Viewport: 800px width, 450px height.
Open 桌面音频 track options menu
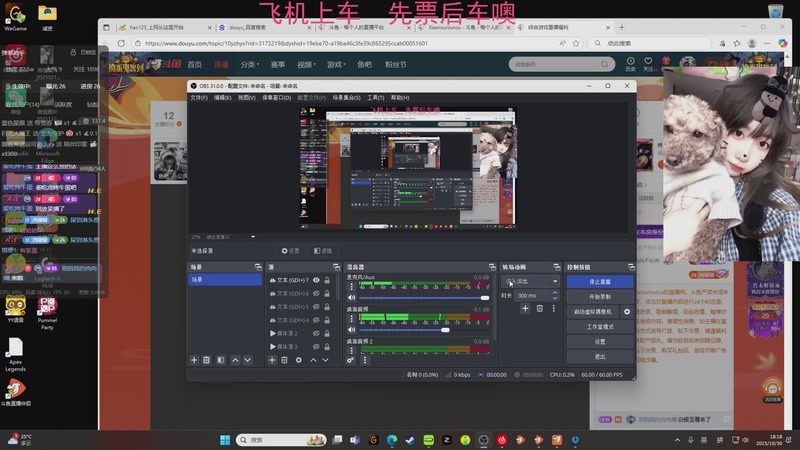point(351,319)
